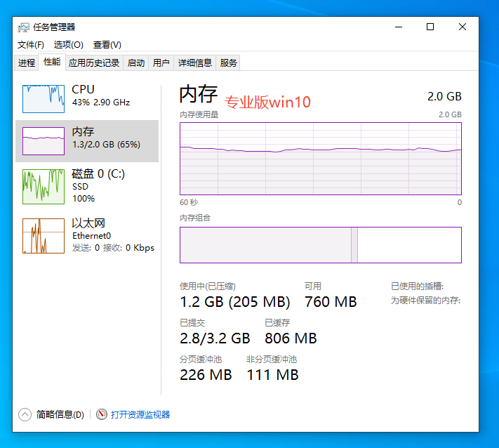Click the 内存使用量 graph area
The height and width of the screenshot is (448, 499).
[x=321, y=159]
